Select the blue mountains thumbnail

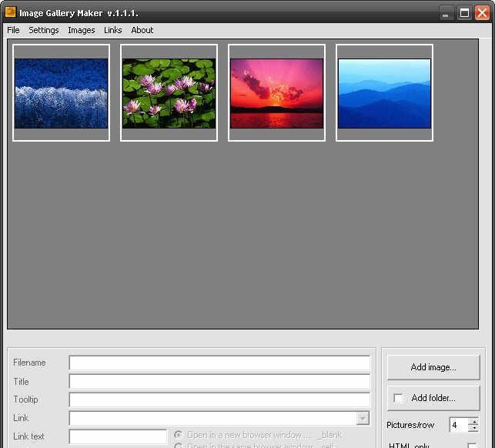[x=384, y=93]
